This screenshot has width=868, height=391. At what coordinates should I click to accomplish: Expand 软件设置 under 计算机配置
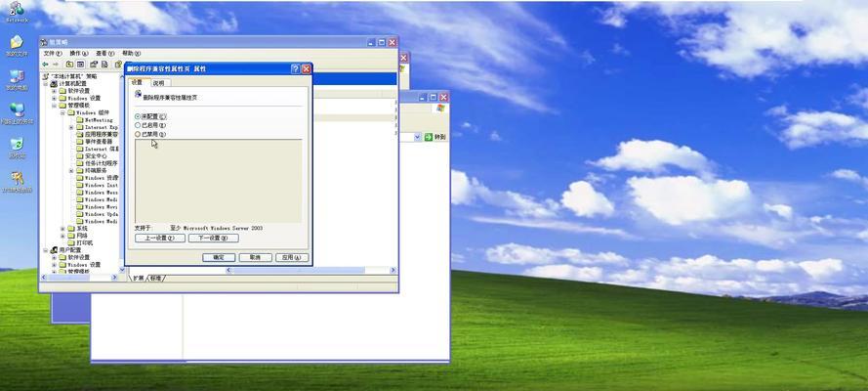click(55, 91)
